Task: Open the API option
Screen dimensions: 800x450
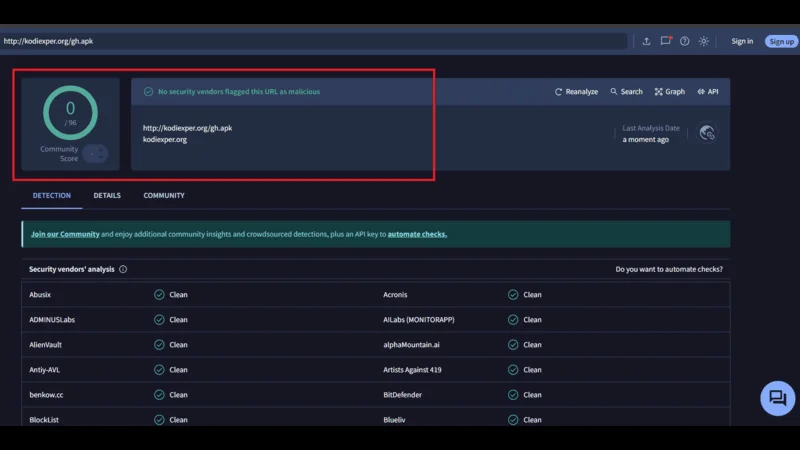Action: [x=708, y=92]
